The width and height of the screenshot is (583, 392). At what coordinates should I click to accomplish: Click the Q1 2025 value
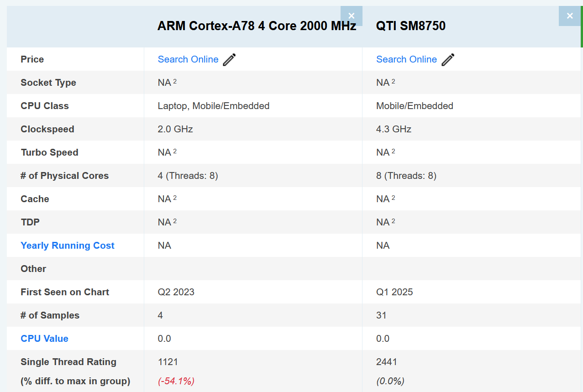pos(394,292)
